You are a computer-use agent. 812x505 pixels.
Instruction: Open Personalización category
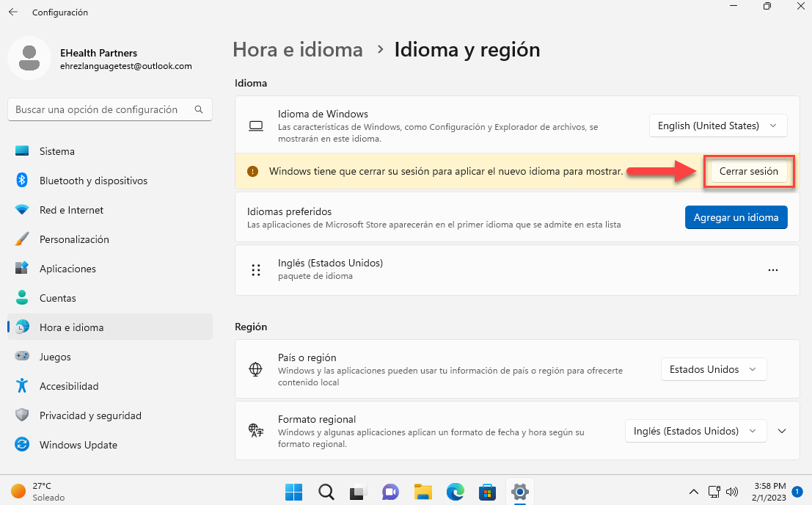110,239
